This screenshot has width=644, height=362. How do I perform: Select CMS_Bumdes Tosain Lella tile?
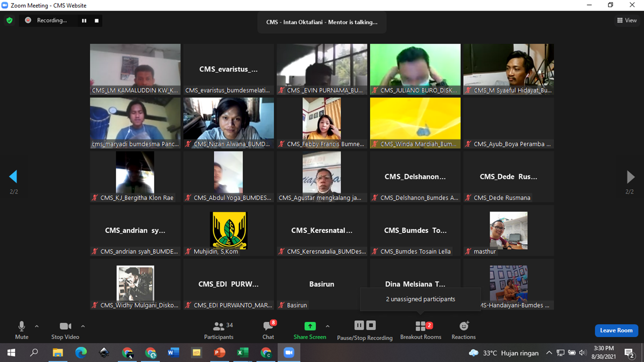[x=415, y=230]
